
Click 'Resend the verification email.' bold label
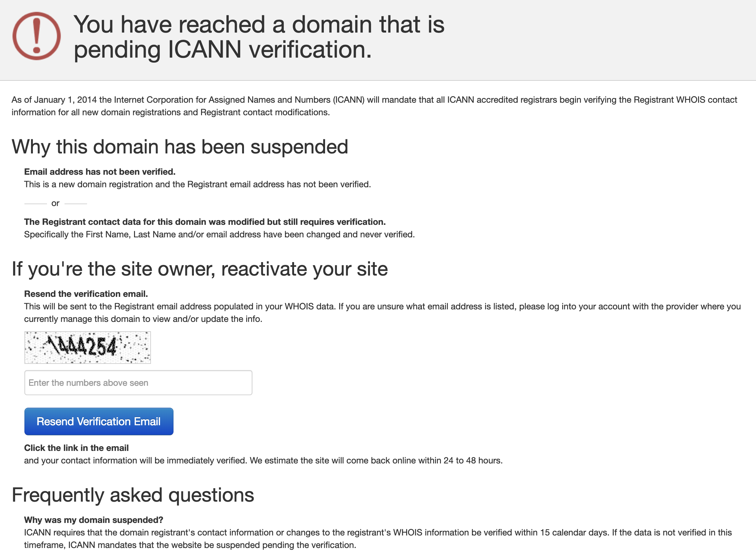(86, 294)
